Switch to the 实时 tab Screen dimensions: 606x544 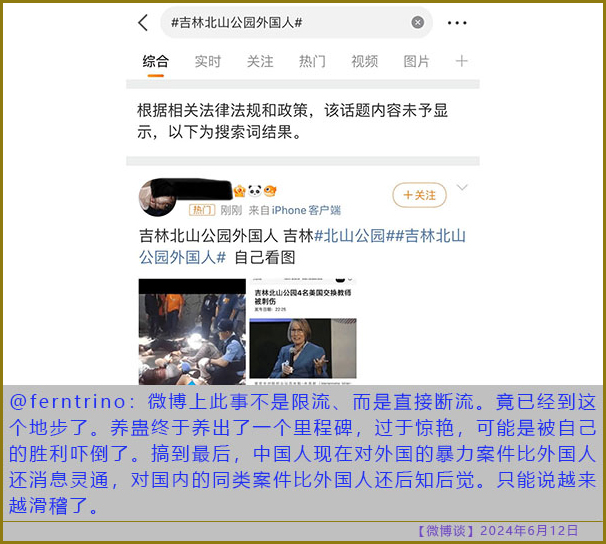coord(208,61)
